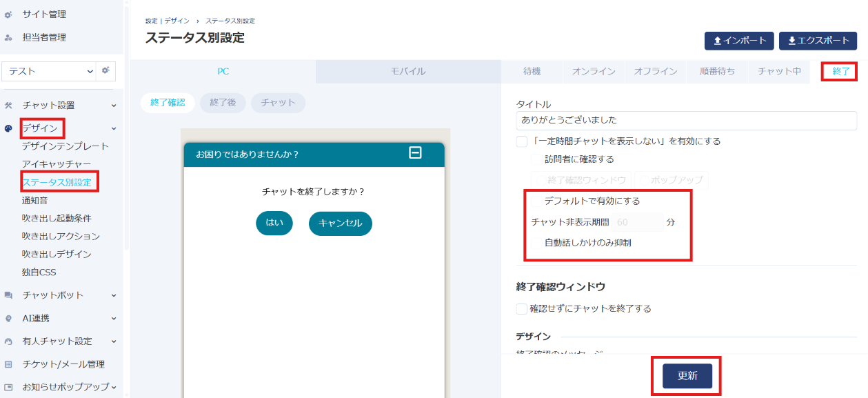Open 通知音 in sidebar
Image resolution: width=868 pixels, height=398 pixels.
tap(34, 201)
